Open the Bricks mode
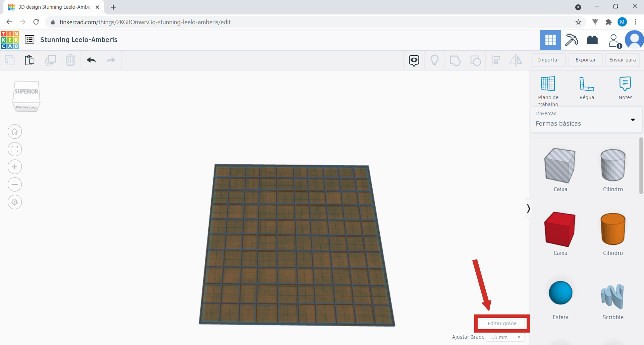 (592, 40)
